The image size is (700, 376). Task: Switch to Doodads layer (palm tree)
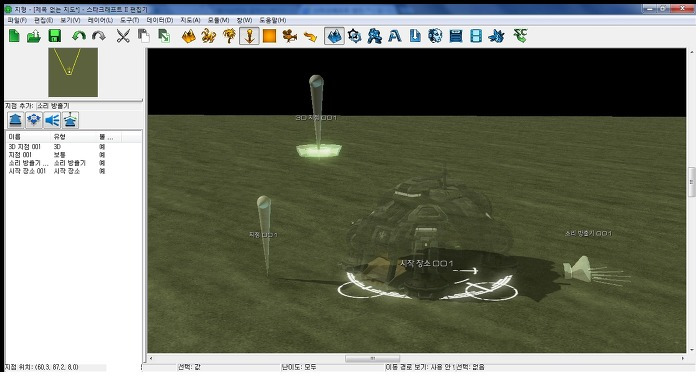229,36
